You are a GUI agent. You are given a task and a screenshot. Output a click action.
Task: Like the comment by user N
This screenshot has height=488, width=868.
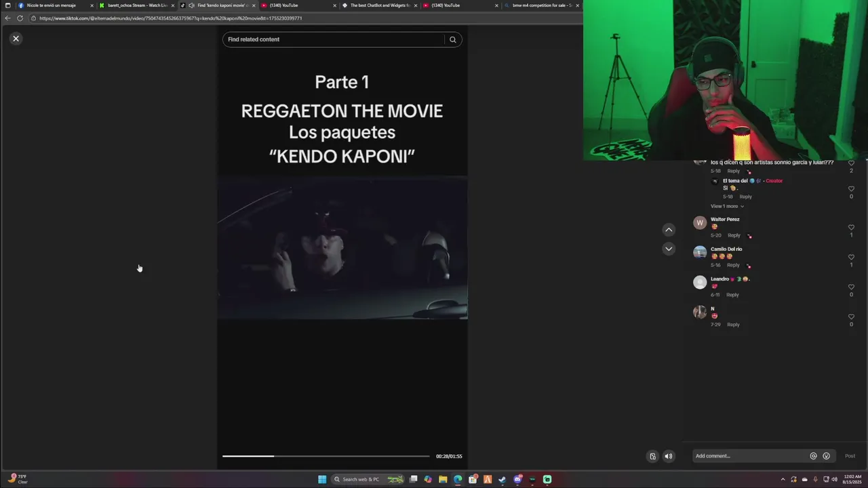pyautogui.click(x=851, y=317)
